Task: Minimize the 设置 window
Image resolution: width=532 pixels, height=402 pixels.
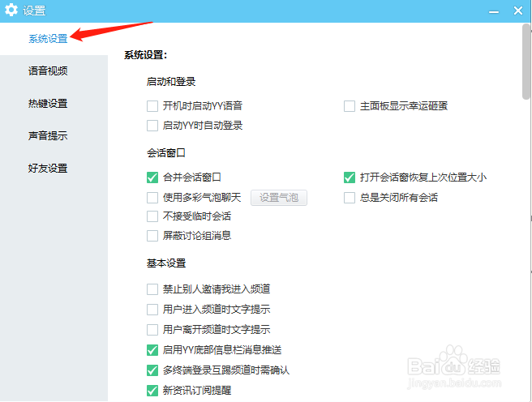Action: tap(494, 12)
